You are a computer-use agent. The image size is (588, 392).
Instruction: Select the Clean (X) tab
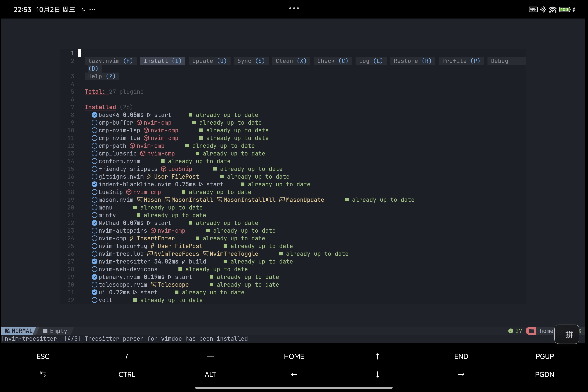[291, 61]
